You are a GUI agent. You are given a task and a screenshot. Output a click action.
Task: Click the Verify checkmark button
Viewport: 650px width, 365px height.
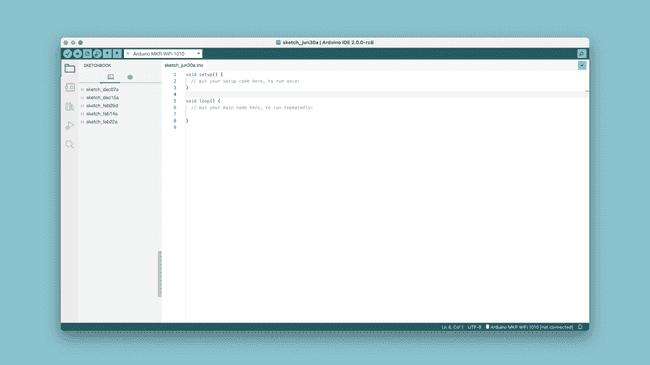pyautogui.click(x=67, y=54)
